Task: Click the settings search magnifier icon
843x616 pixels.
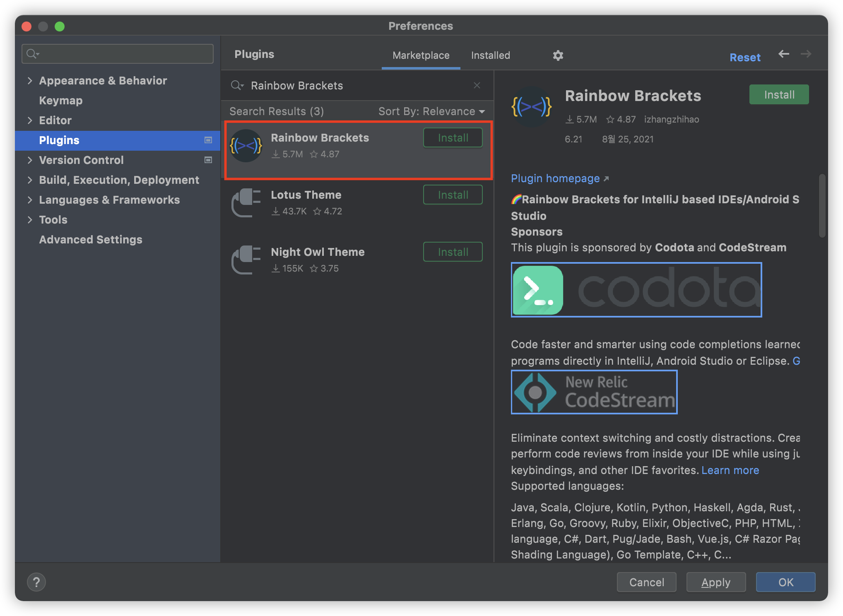Action: coord(32,54)
